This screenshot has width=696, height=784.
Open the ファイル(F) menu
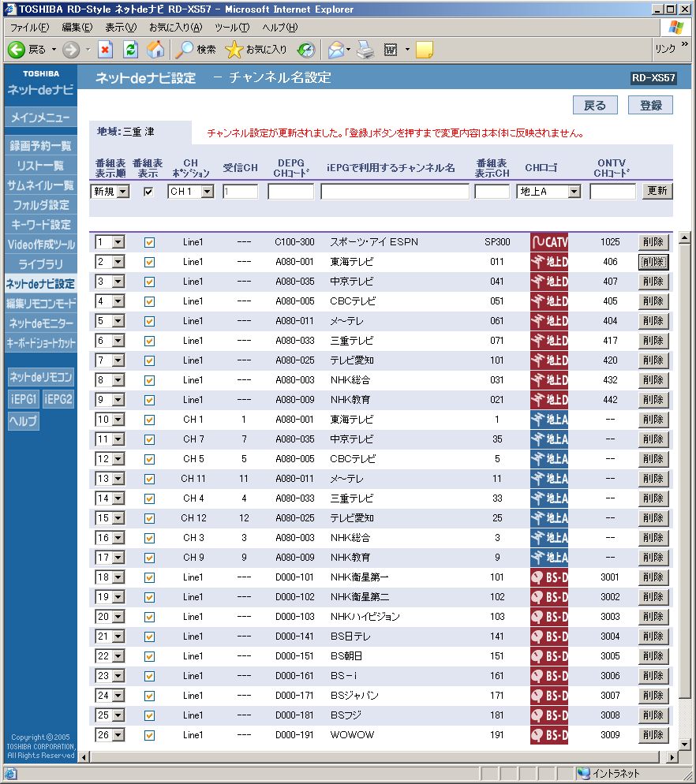pyautogui.click(x=29, y=27)
